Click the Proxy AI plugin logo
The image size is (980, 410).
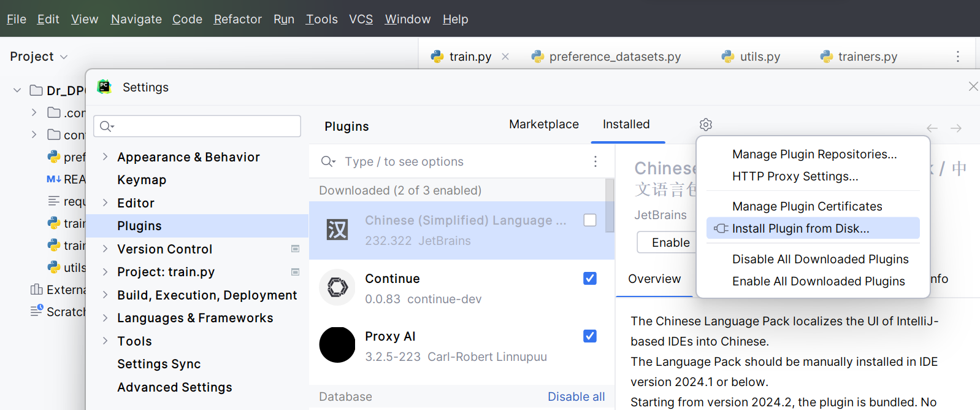click(x=337, y=345)
